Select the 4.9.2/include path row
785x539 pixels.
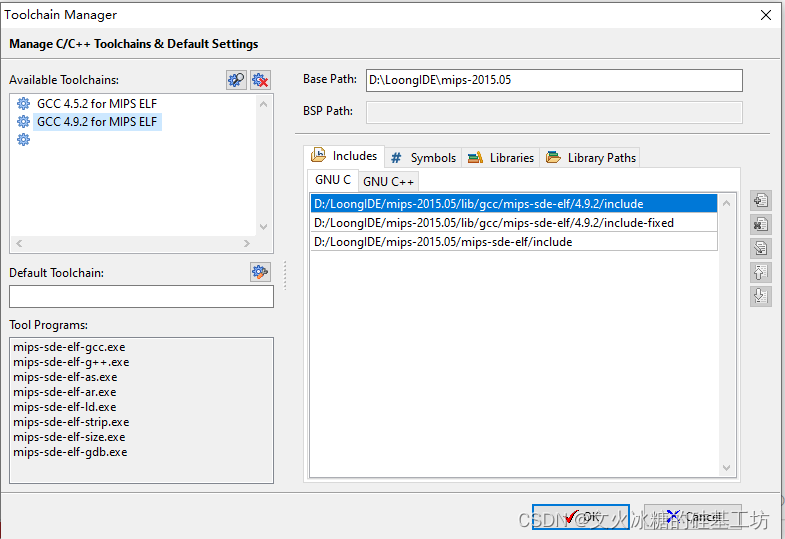pyautogui.click(x=514, y=204)
